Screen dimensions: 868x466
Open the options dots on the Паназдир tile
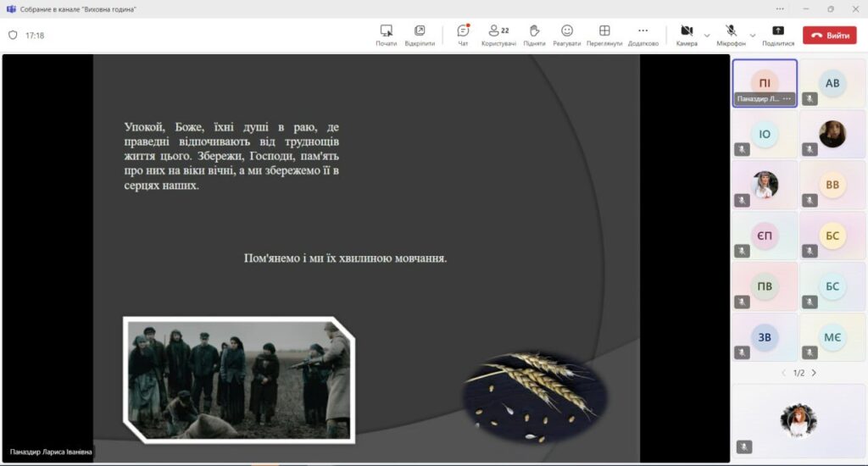tap(787, 99)
